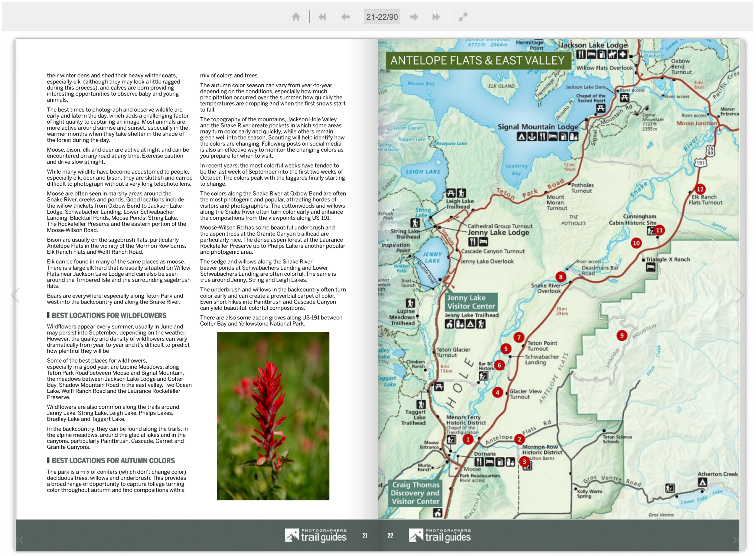Click the bottom-left first-page corner arrow
The width and height of the screenshot is (756, 556).
[20, 540]
